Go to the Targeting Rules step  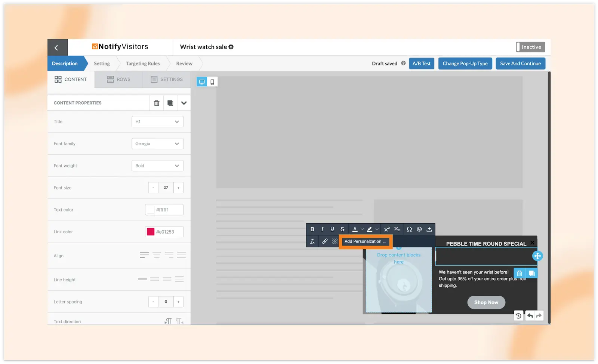pyautogui.click(x=143, y=64)
